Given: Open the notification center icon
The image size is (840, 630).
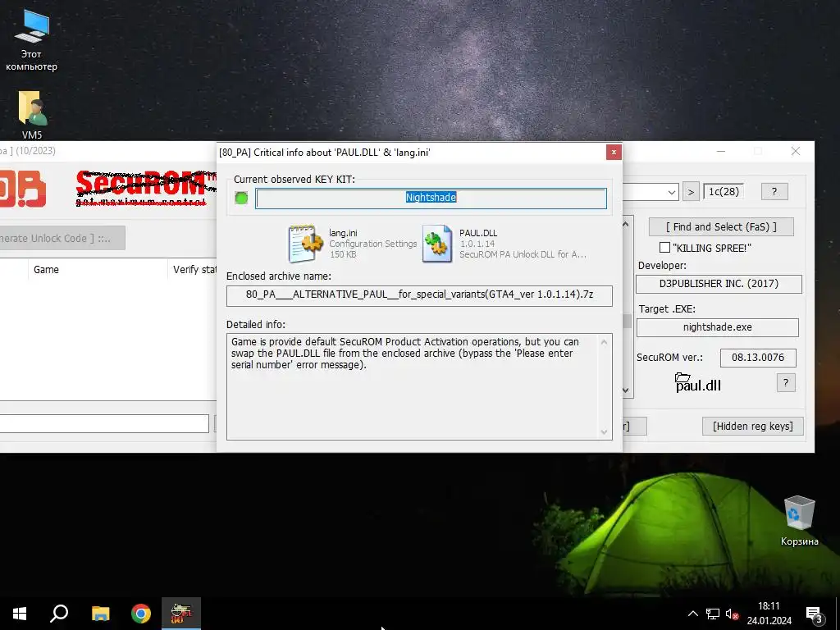Looking at the screenshot, I should click(x=814, y=614).
